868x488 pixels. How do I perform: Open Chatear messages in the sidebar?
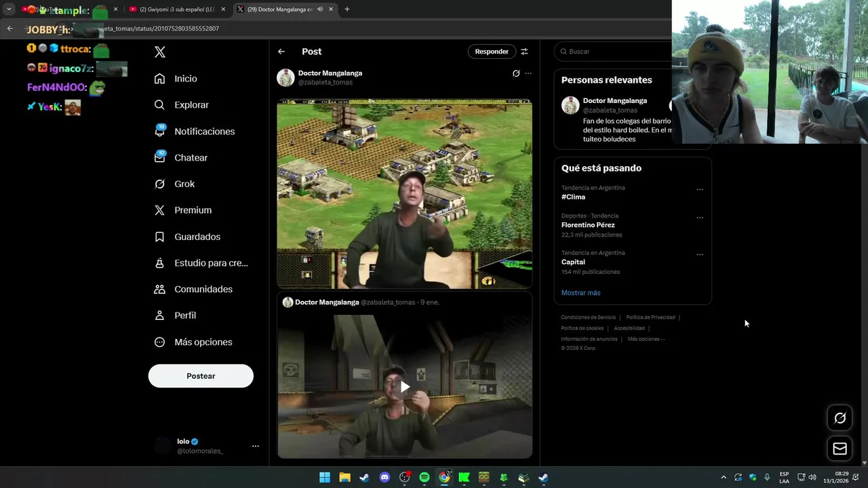point(180,157)
